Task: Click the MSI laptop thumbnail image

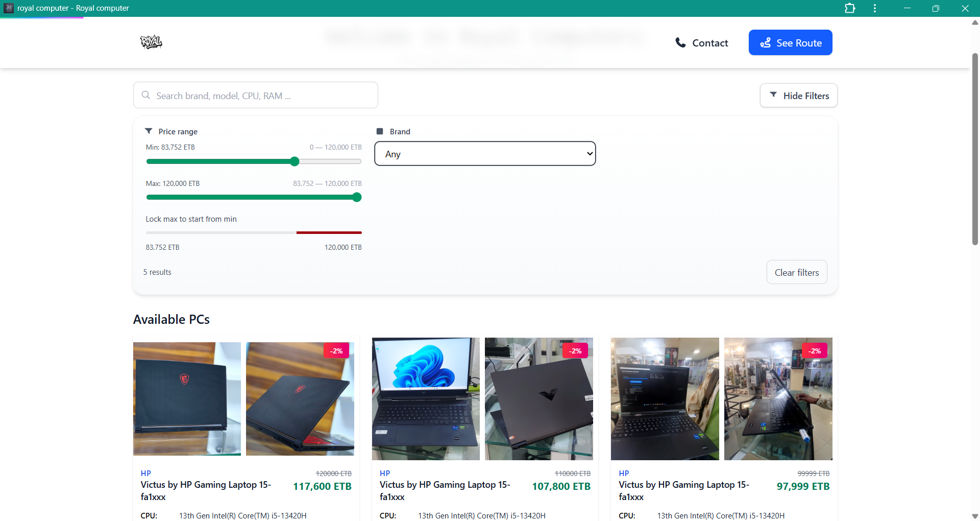Action: 187,398
